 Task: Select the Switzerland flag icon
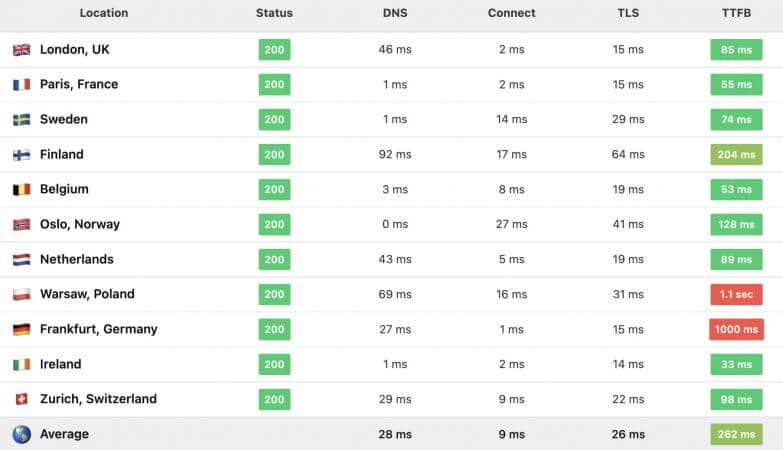pyautogui.click(x=21, y=399)
